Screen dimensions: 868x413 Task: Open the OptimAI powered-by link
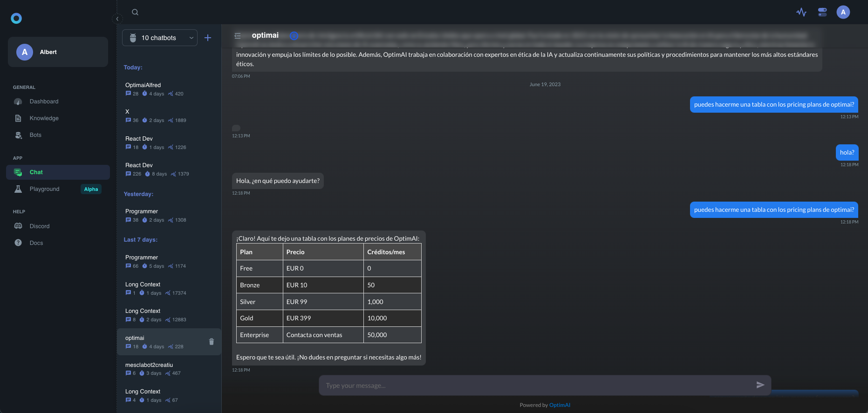click(x=560, y=405)
